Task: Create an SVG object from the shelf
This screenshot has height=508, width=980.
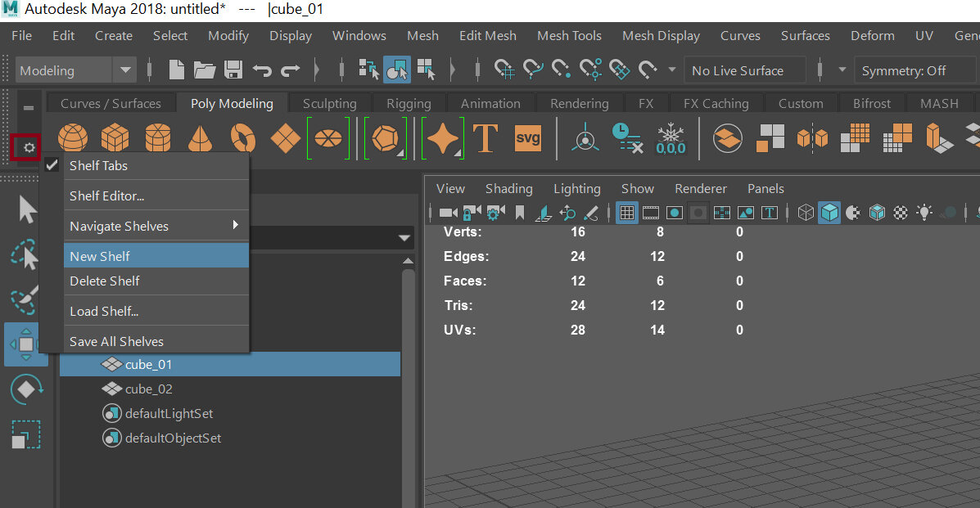Action: [x=527, y=138]
